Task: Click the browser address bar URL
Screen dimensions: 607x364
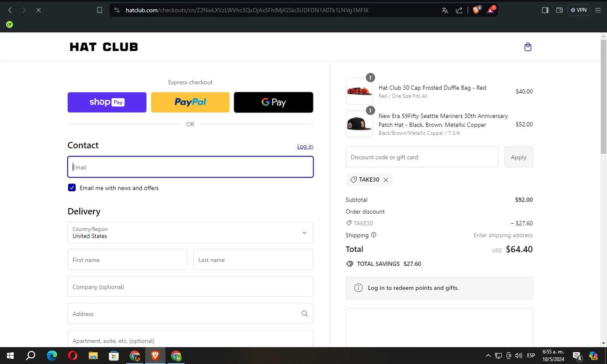Action: [247, 10]
